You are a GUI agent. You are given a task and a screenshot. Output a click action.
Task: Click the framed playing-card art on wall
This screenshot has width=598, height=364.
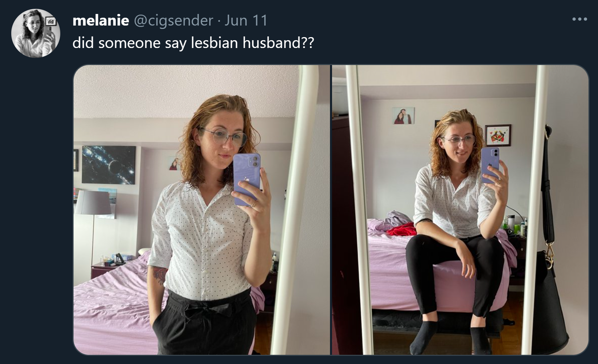click(x=498, y=135)
